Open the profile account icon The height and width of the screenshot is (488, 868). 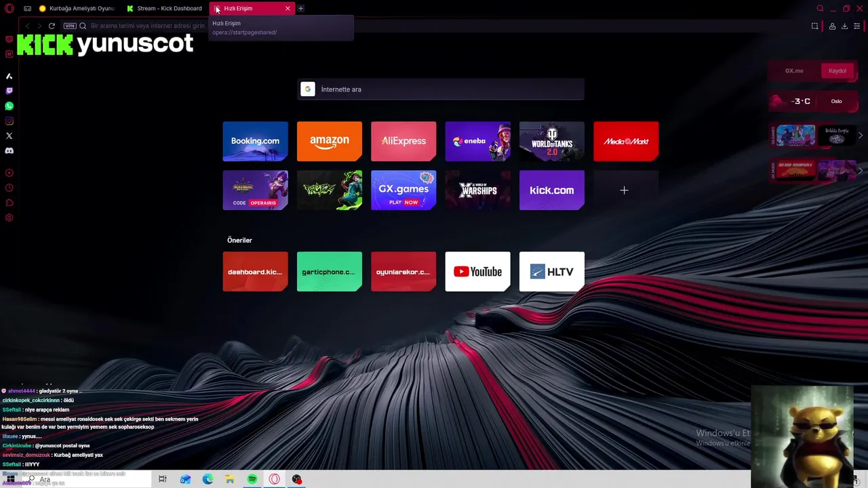pyautogui.click(x=831, y=26)
